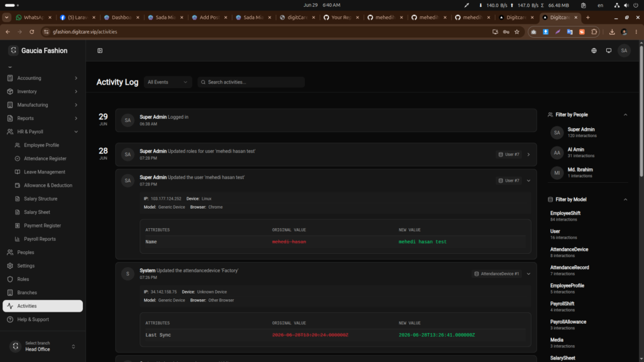Click the Gaucia Fashion logo icon
The height and width of the screenshot is (362, 644).
click(14, 50)
